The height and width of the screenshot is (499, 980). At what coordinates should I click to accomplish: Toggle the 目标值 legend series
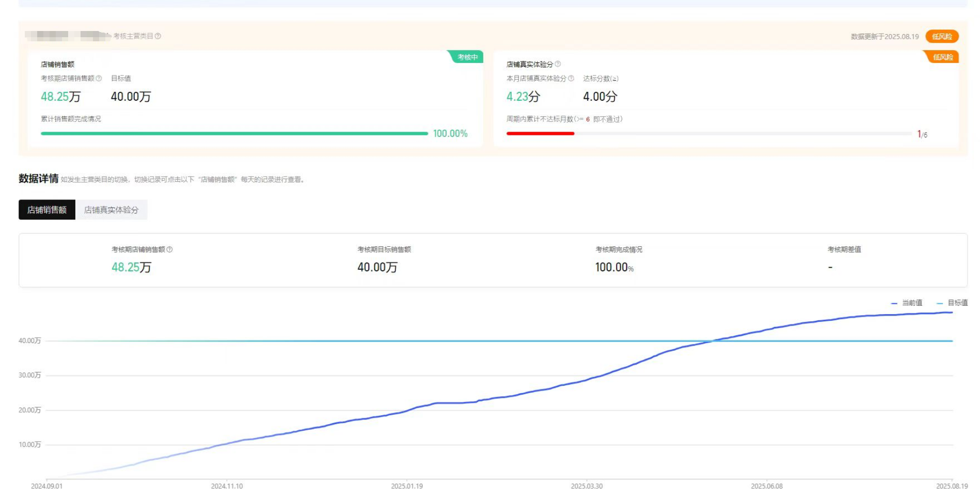(x=953, y=303)
